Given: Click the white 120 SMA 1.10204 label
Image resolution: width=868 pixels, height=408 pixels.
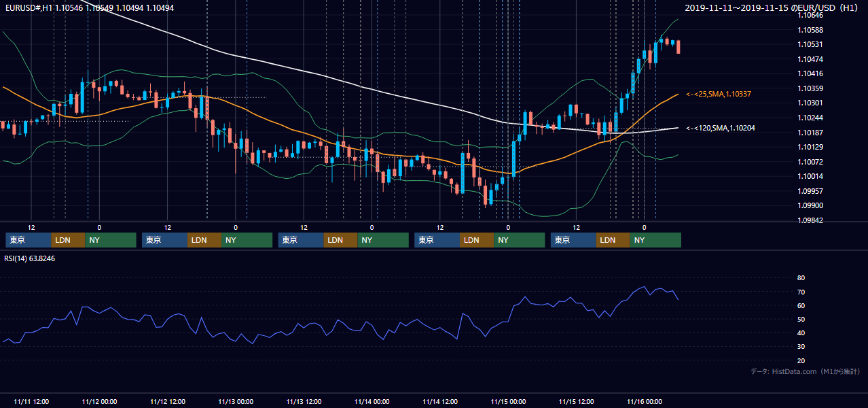Looking at the screenshot, I should [x=721, y=128].
